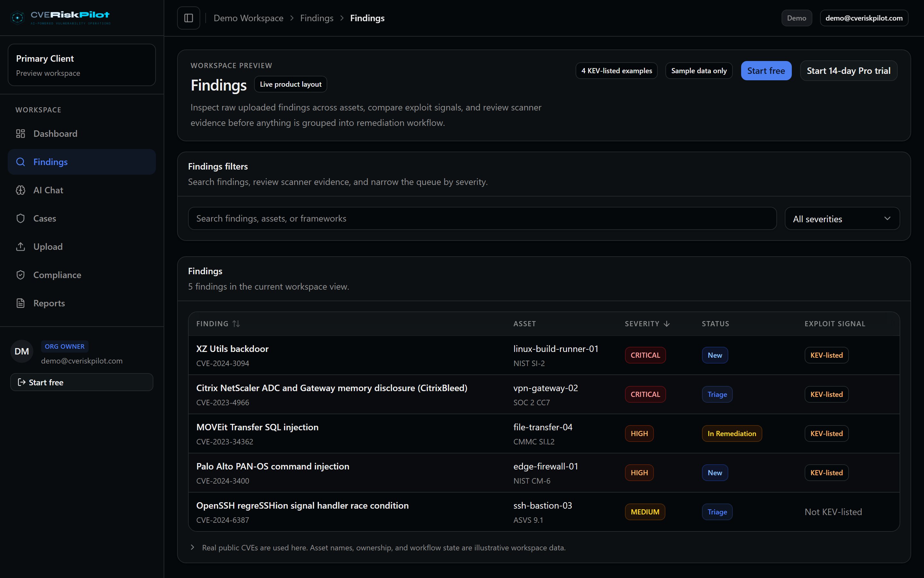The height and width of the screenshot is (578, 924).
Task: Click the Sample data only badge
Action: click(x=699, y=71)
